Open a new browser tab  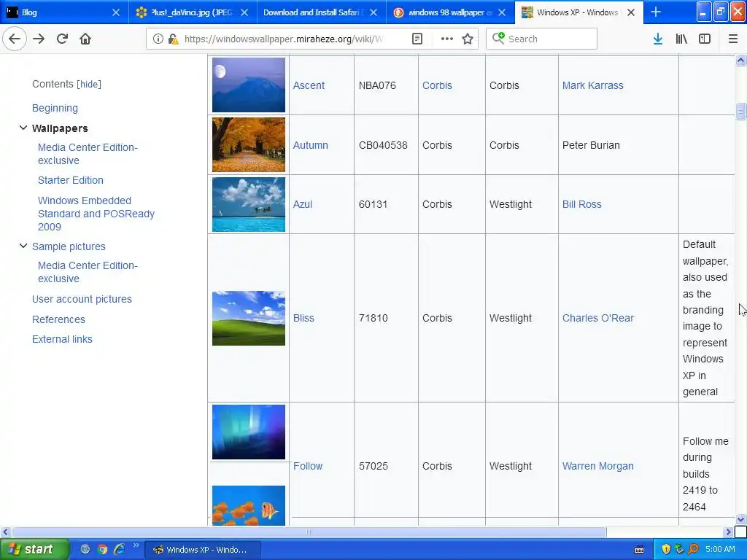[656, 12]
